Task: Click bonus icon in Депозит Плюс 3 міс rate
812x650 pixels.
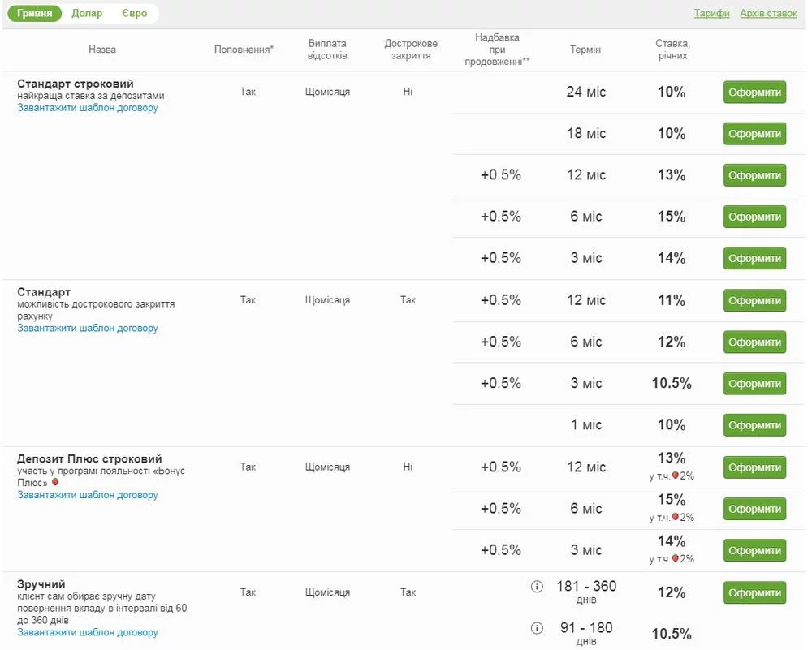Action: point(676,558)
